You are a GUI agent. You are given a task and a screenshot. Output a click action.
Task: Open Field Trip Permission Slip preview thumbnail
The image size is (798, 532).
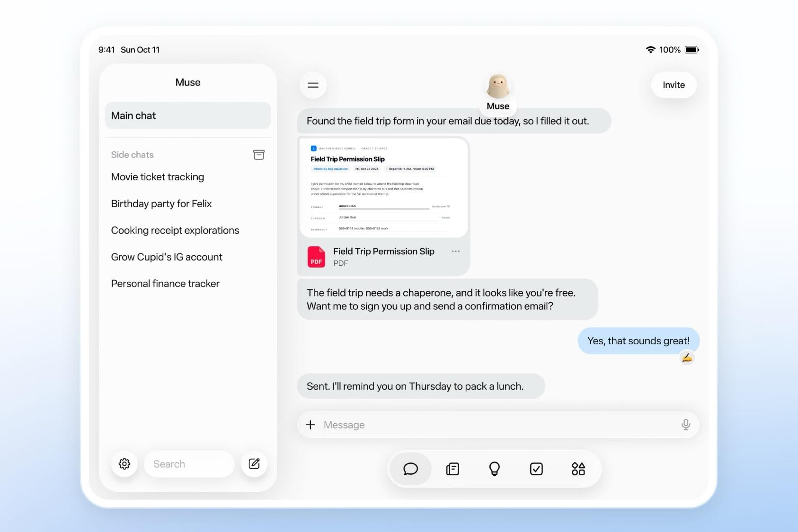[x=384, y=188]
